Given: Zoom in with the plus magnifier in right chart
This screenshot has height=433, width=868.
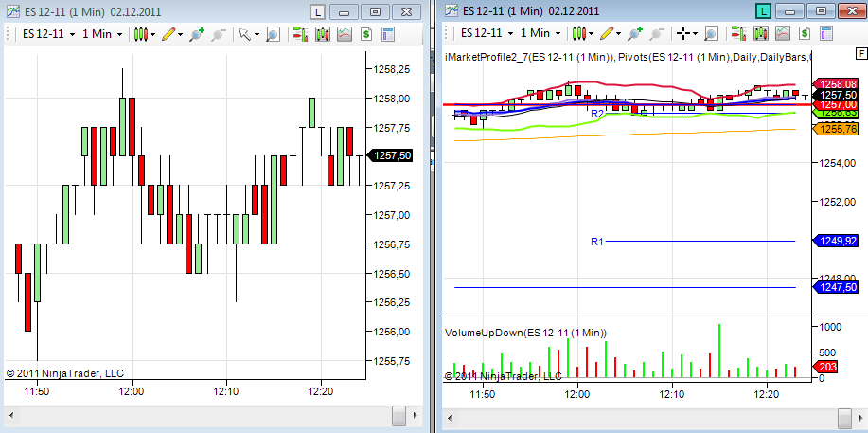Looking at the screenshot, I should click(635, 33).
